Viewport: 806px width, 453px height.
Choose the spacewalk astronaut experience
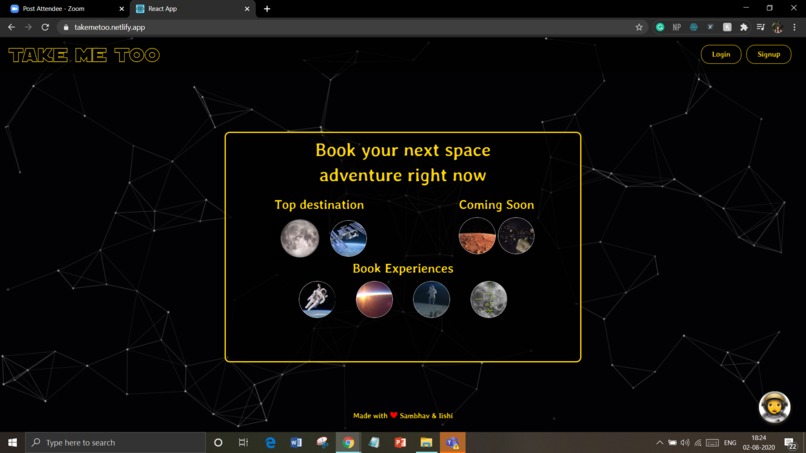click(x=317, y=299)
